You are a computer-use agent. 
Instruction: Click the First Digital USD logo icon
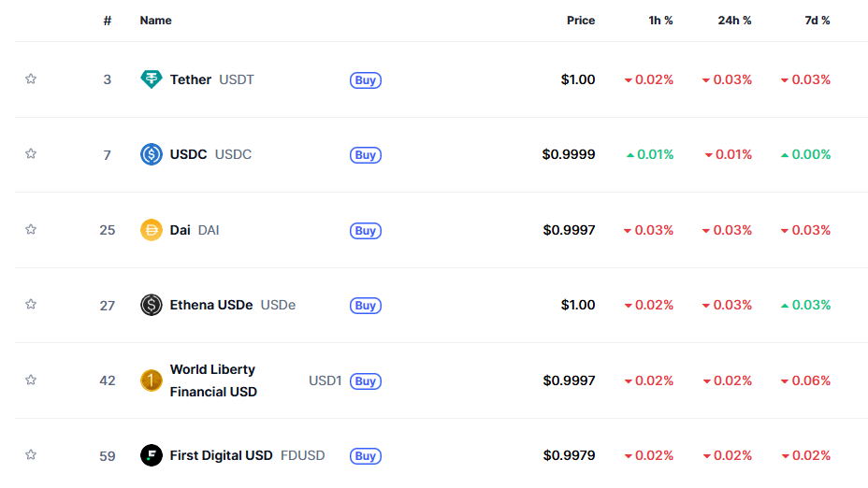[152, 455]
